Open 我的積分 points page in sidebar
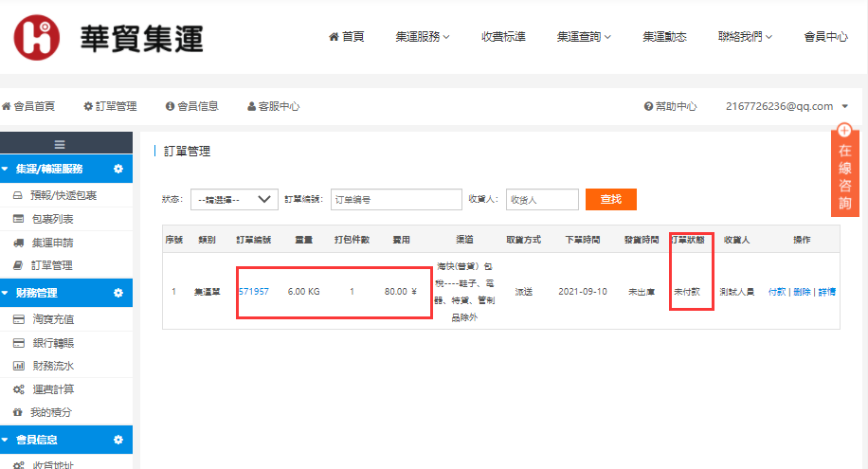This screenshot has width=868, height=469. pos(50,413)
